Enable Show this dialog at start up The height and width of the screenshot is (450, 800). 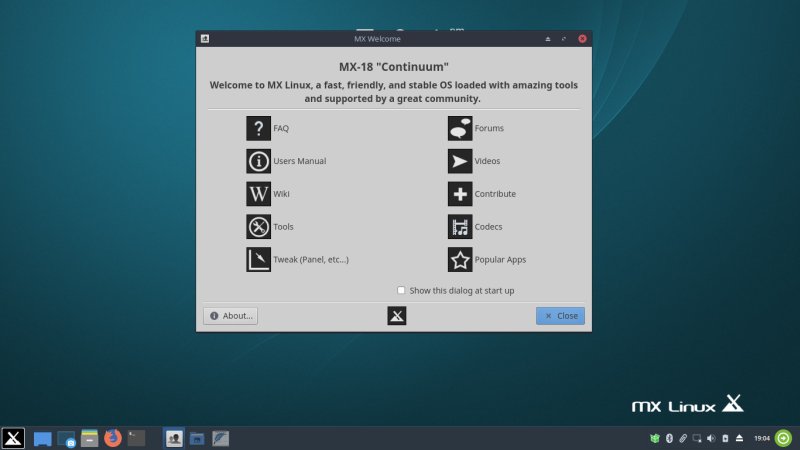401,290
